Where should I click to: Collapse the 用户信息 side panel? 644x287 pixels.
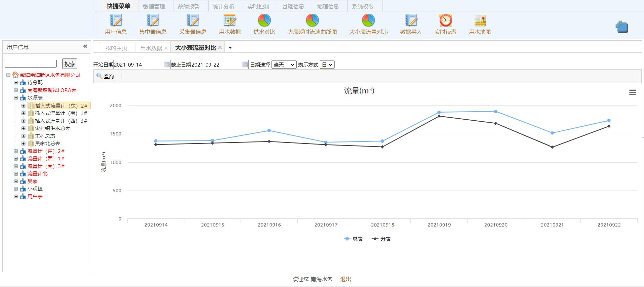coord(85,46)
